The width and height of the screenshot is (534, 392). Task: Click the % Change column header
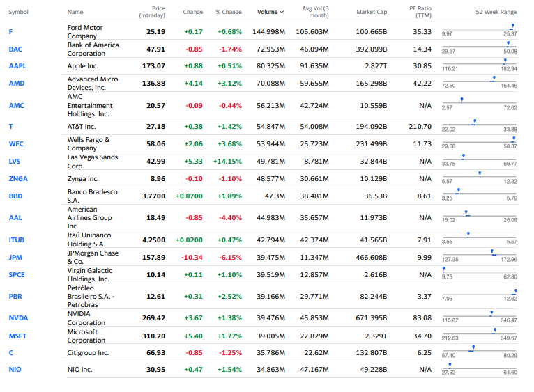click(229, 12)
